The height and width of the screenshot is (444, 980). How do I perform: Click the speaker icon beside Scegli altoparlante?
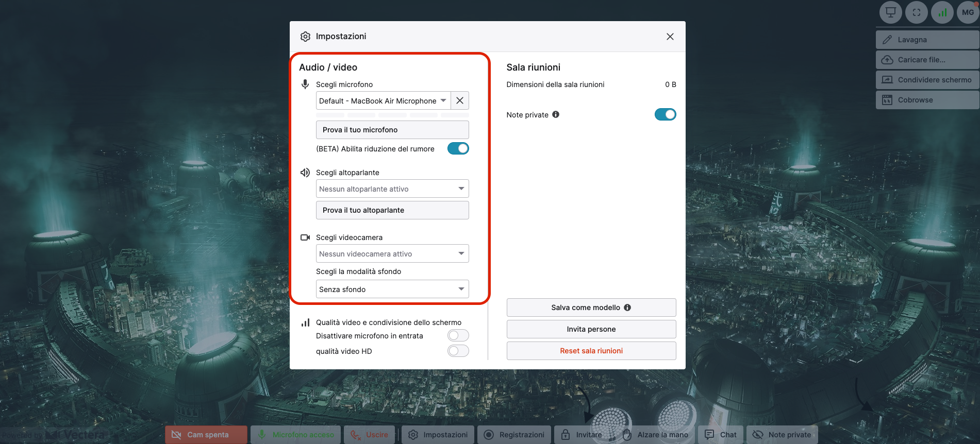point(305,173)
